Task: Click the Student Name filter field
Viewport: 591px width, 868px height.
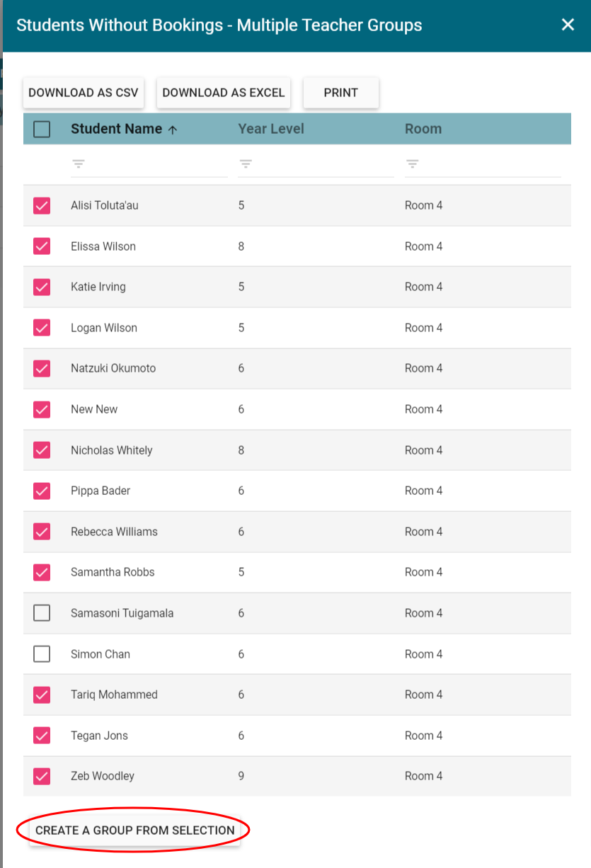Action: pos(157,164)
